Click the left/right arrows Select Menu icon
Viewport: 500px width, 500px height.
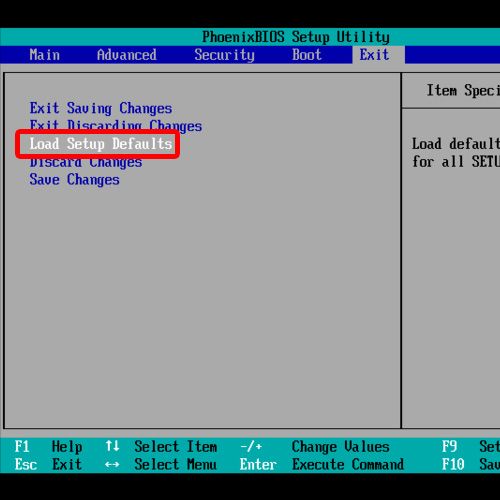tap(112, 464)
